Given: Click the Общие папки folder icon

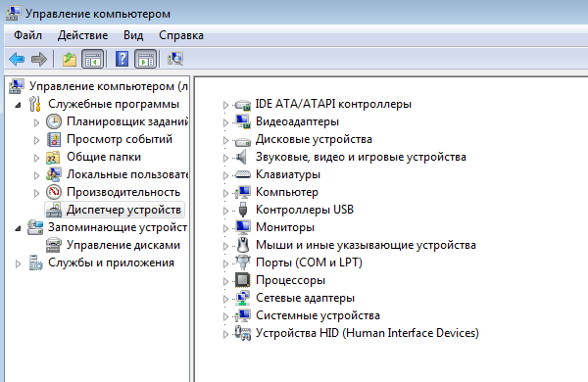Looking at the screenshot, I should 54,157.
